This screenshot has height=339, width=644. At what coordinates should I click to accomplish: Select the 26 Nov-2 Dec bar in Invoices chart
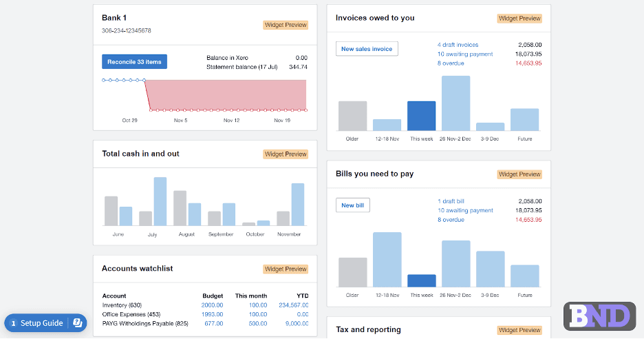(x=456, y=103)
